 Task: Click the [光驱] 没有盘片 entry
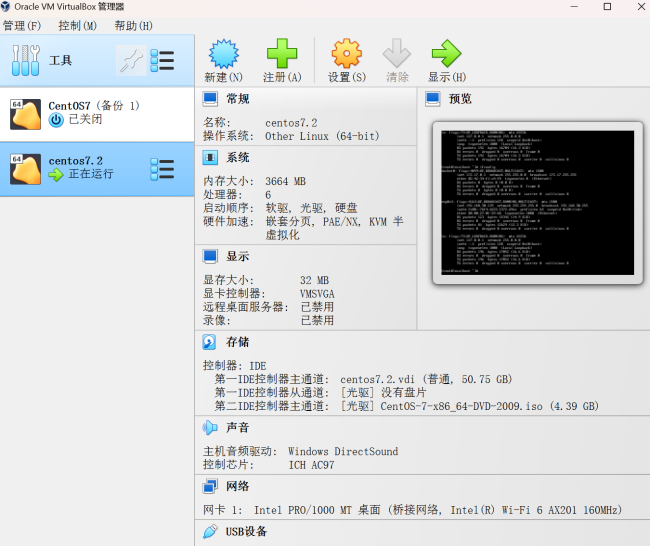383,393
